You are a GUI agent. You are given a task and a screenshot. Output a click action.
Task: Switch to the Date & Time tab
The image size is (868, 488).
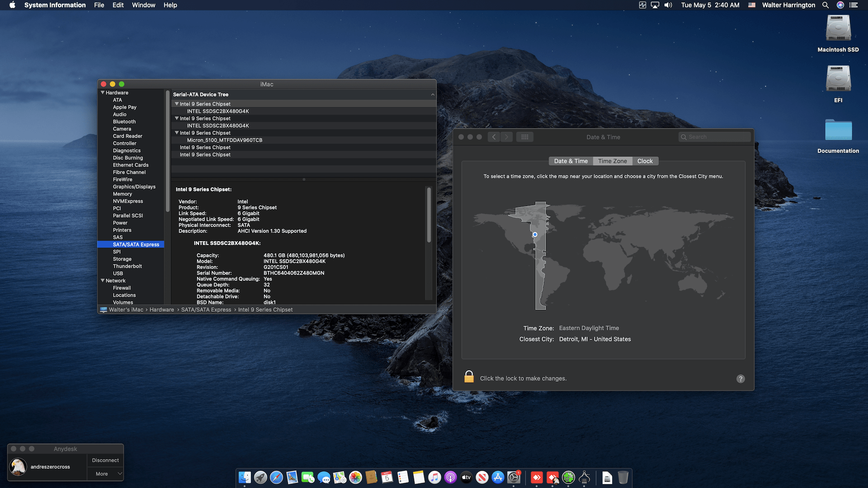click(x=571, y=161)
